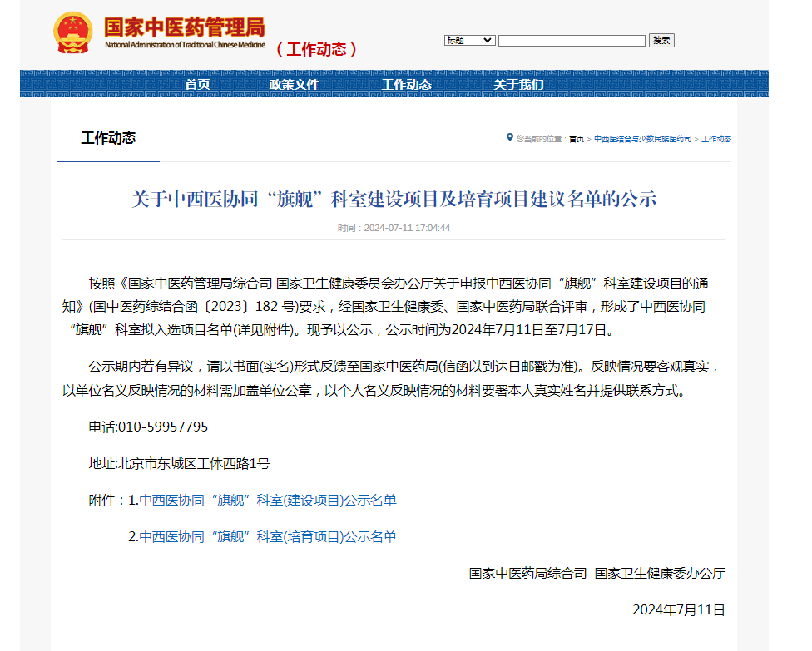Click the location pin icon in breadcrumb bar
Viewport: 812px width, 651px height.
click(x=508, y=139)
